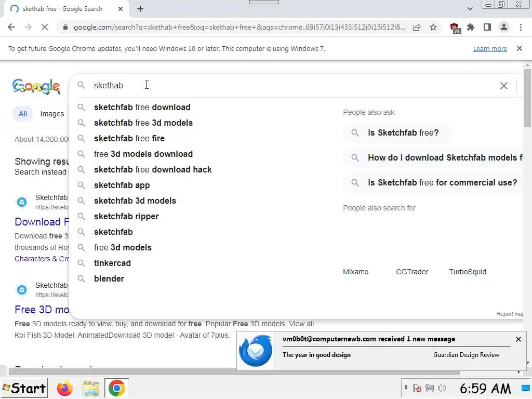
Task: Open the Extensions puzzle piece menu
Action: [471, 27]
